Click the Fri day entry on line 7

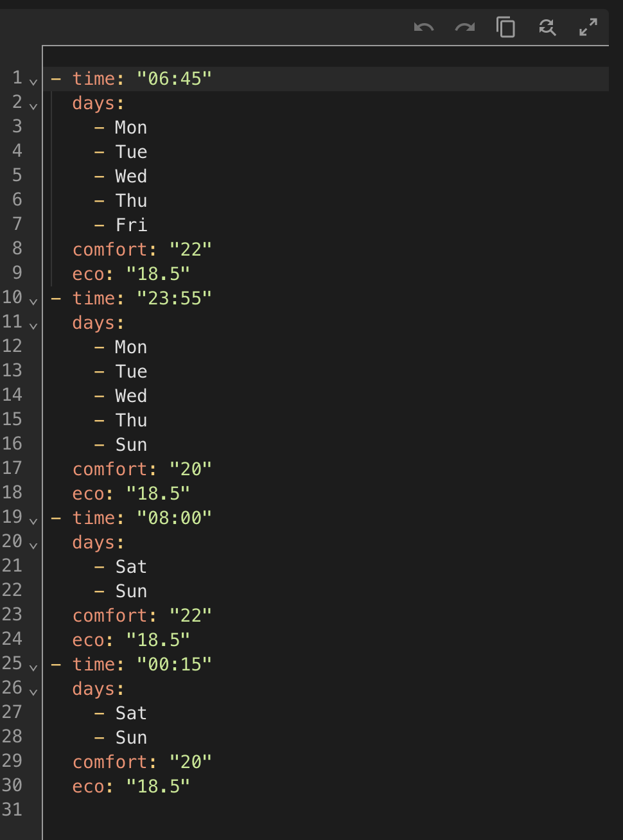(x=131, y=225)
